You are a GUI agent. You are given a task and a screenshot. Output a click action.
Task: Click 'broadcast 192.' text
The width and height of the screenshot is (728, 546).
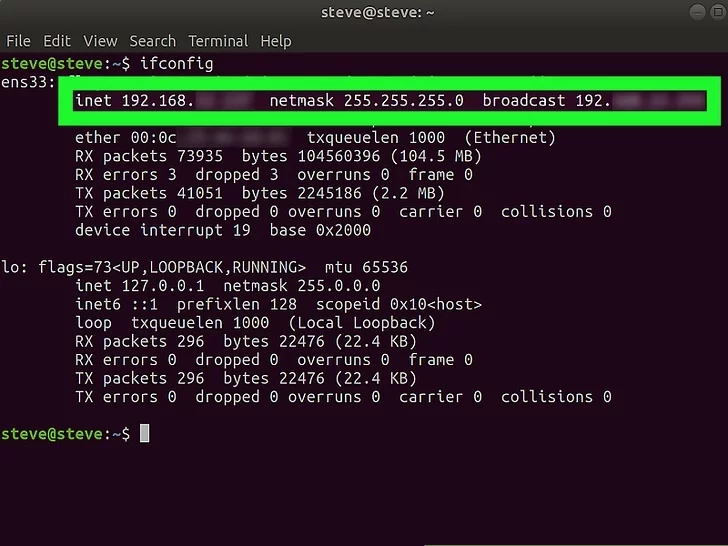tap(546, 101)
